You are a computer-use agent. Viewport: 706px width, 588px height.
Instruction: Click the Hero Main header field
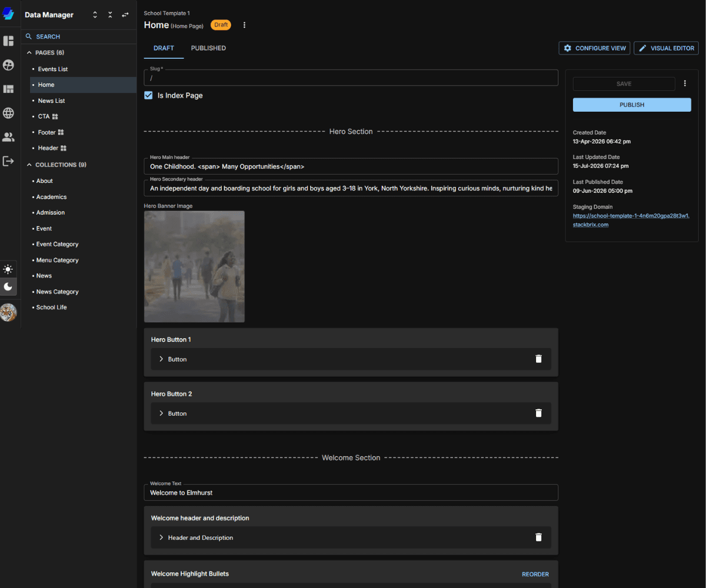coord(351,166)
